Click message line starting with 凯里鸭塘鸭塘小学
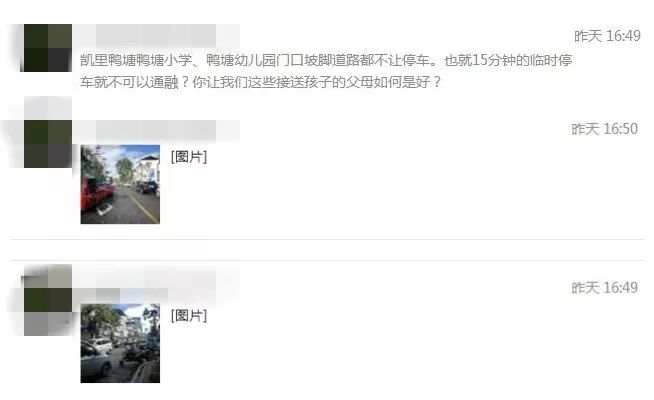The image size is (654, 400). click(326, 60)
